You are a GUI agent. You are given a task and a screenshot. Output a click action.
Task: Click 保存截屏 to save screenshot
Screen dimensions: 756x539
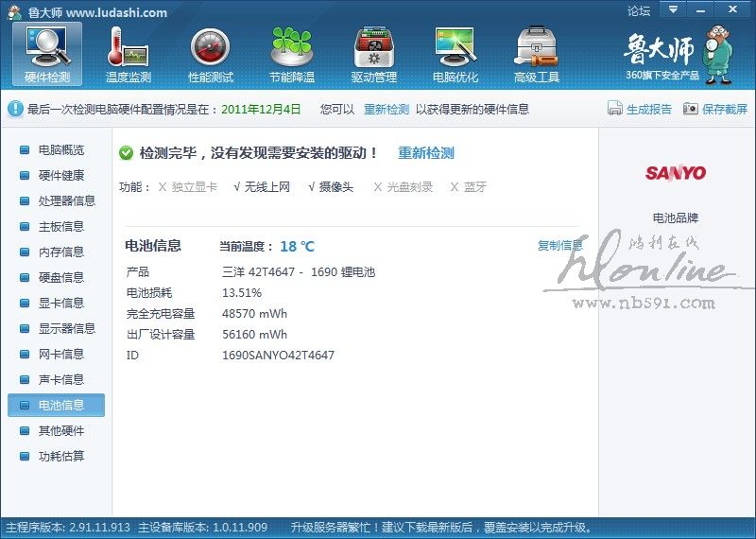pos(715,109)
